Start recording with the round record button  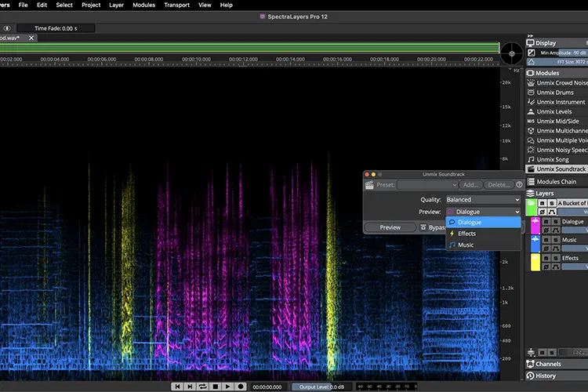coord(241,387)
